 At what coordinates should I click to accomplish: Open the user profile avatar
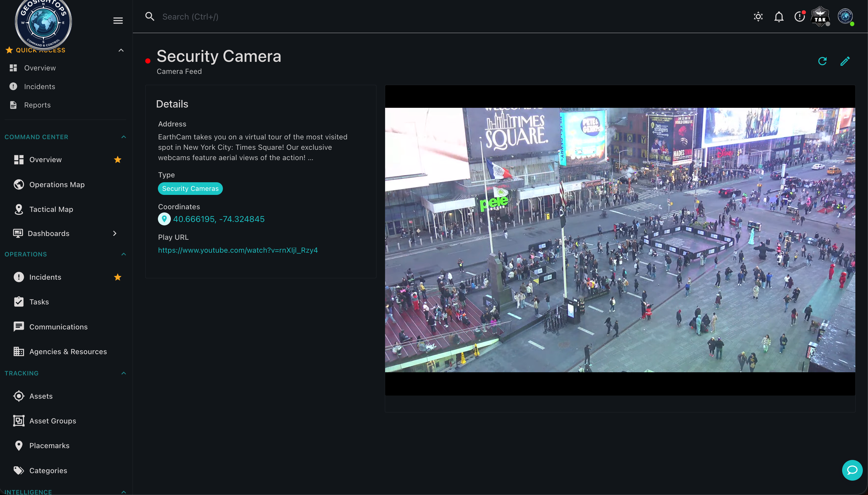(x=845, y=16)
